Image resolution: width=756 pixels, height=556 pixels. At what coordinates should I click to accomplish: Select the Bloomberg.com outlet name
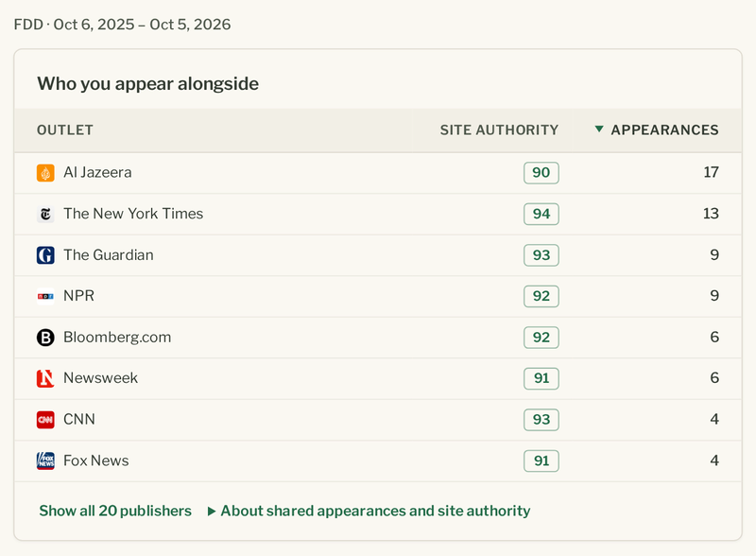117,337
